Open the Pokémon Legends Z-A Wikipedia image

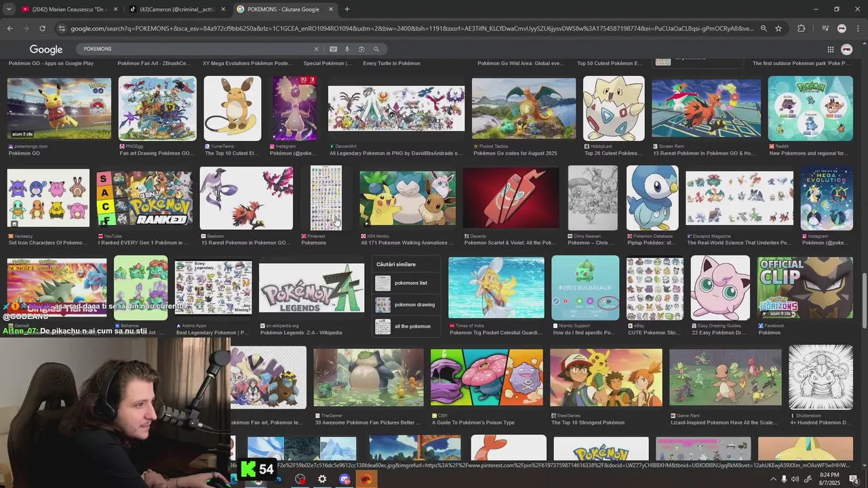tap(311, 289)
